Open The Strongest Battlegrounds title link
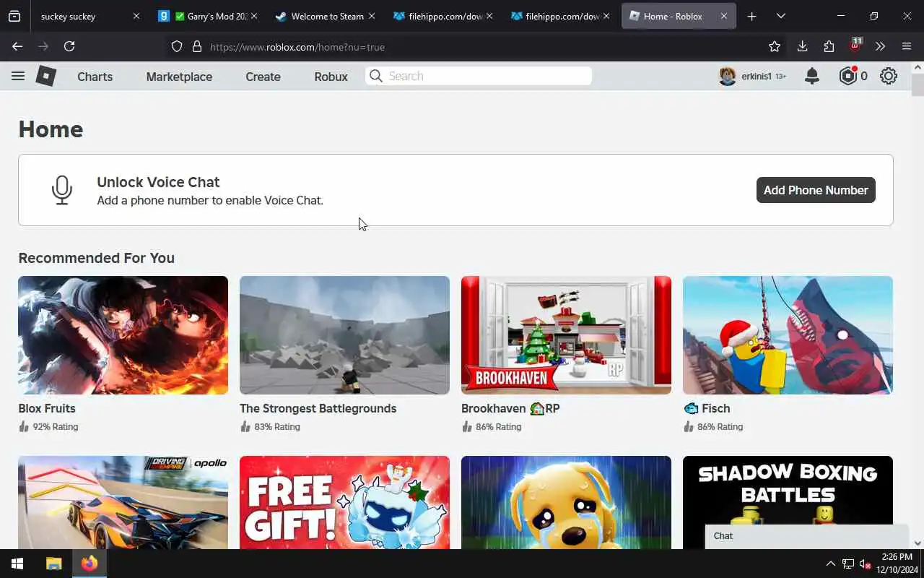Image resolution: width=924 pixels, height=578 pixels. point(318,408)
